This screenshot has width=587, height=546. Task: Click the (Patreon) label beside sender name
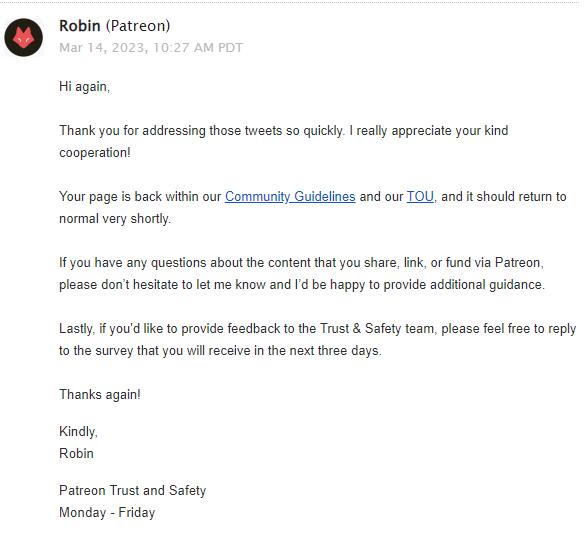(x=138, y=26)
